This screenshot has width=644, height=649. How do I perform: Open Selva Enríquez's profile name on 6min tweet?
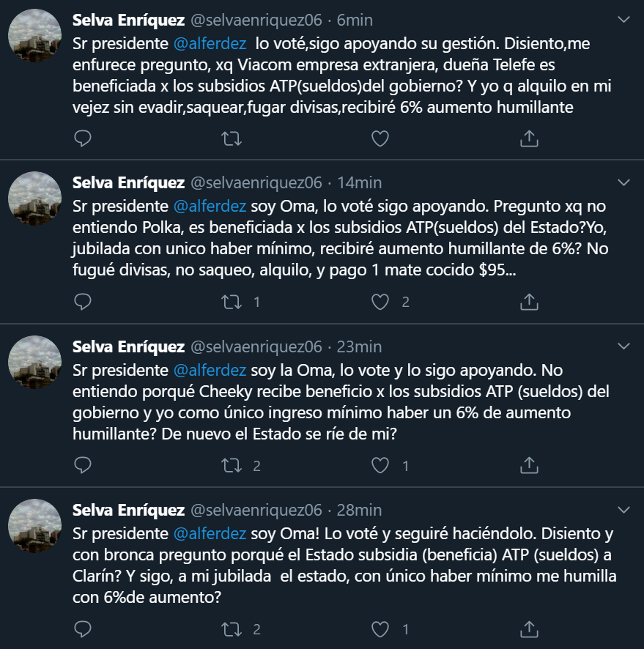tap(128, 18)
